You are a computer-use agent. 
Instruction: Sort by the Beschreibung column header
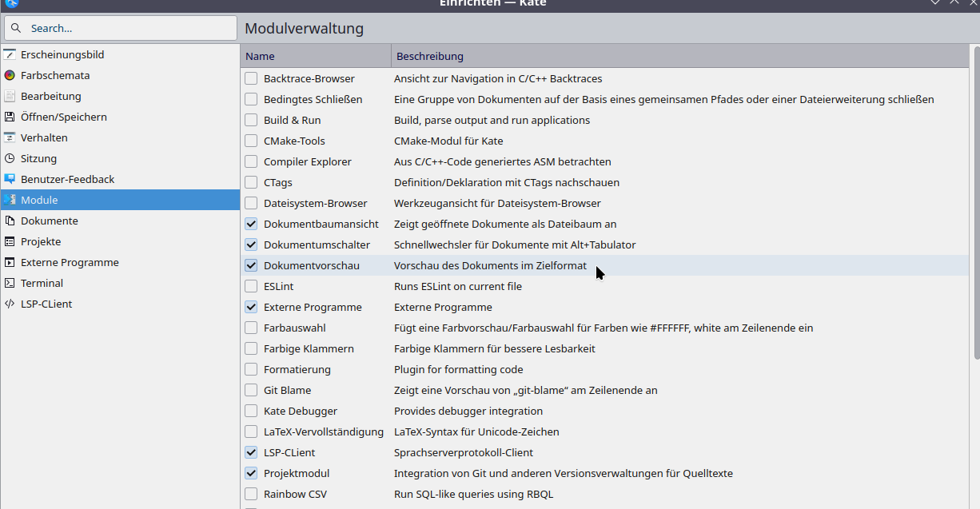679,56
